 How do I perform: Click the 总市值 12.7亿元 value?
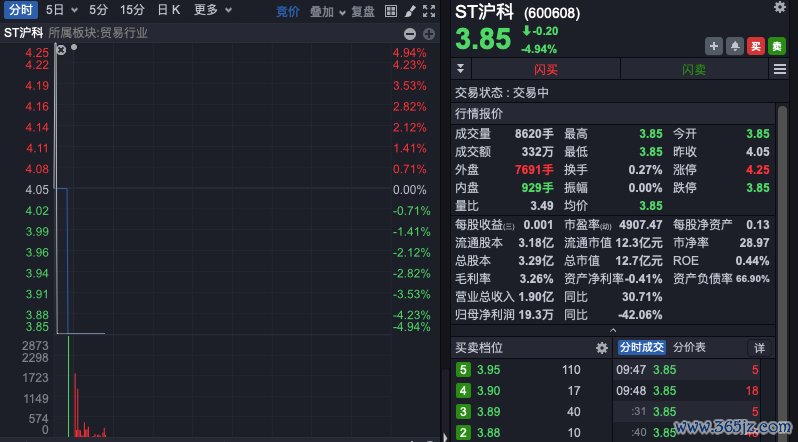coord(639,261)
